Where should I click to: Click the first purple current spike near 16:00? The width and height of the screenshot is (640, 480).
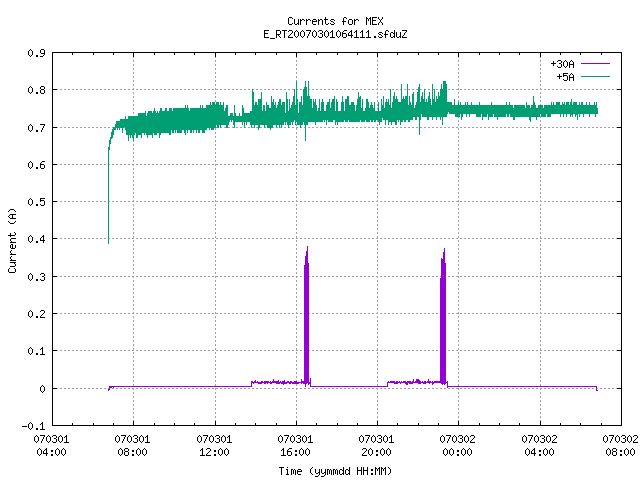307,314
